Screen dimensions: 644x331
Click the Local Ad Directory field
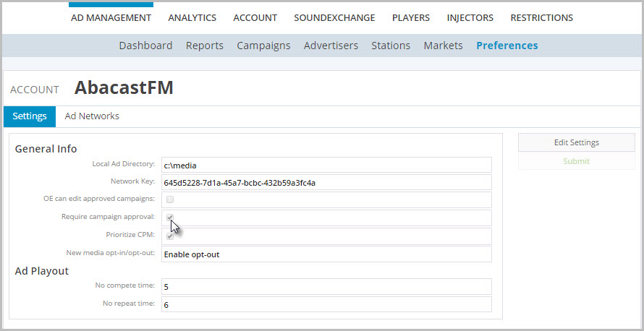click(326, 165)
